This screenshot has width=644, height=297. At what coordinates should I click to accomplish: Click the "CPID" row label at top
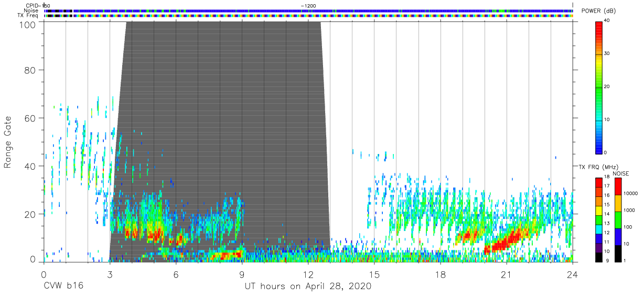tap(33, 5)
